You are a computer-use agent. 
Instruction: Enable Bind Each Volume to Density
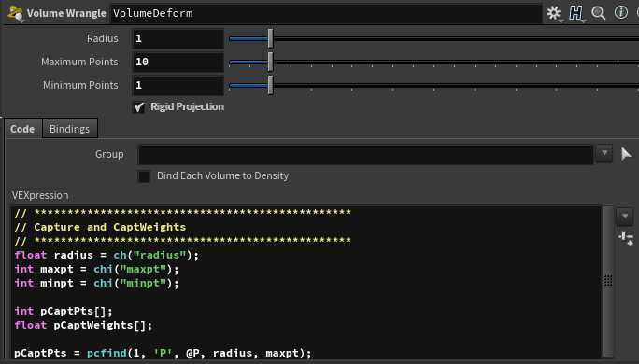[x=144, y=176]
